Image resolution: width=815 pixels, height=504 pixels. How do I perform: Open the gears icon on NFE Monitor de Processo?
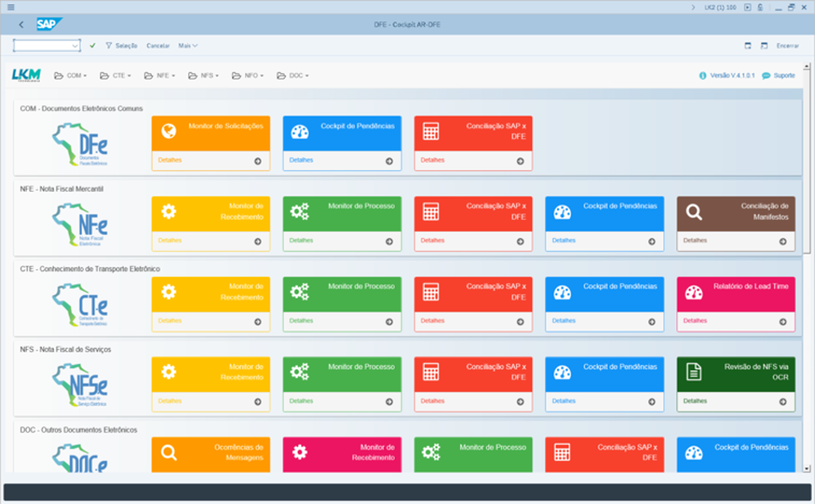coord(300,211)
